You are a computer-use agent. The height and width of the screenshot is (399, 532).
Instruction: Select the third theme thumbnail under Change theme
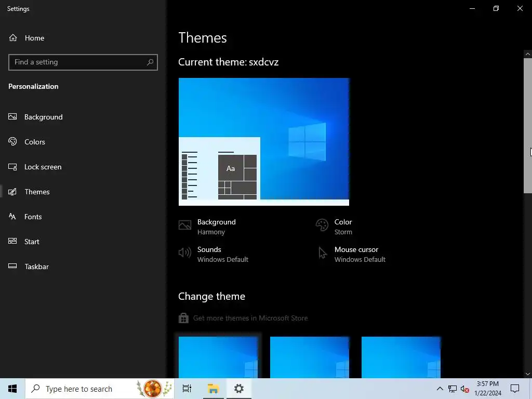tap(401, 357)
